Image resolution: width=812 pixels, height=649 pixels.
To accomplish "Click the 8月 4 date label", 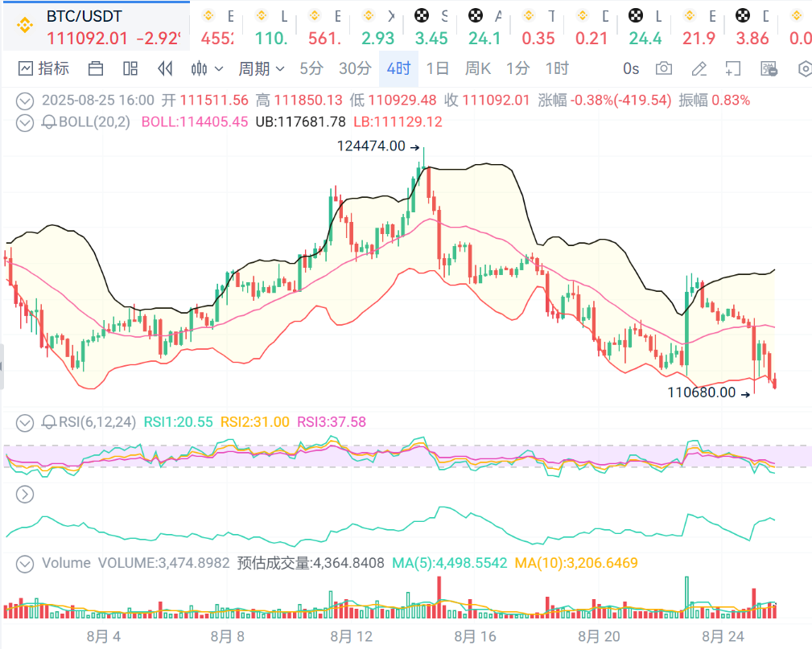I will tap(104, 637).
